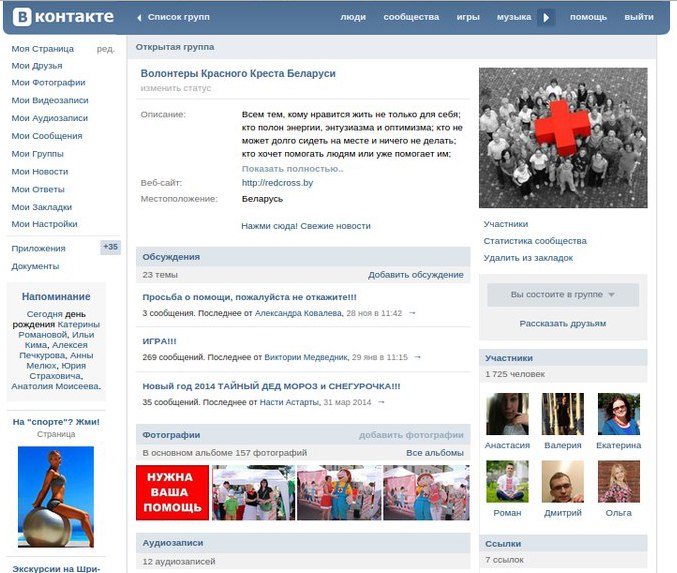Click the +35 applications counter badge

[111, 247]
